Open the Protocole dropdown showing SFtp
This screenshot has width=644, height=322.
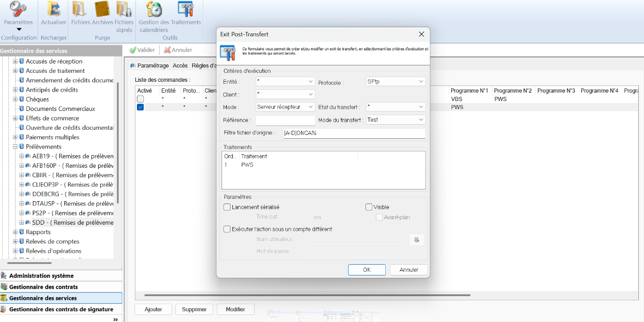point(396,81)
